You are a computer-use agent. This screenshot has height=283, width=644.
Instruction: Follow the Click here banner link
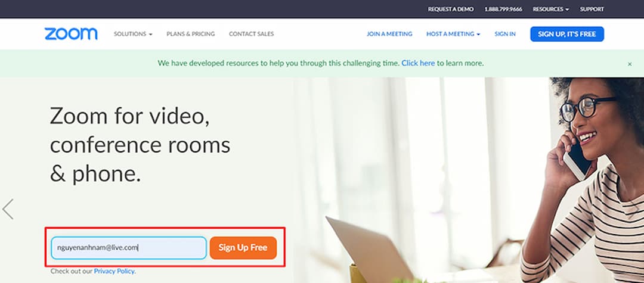(x=418, y=63)
